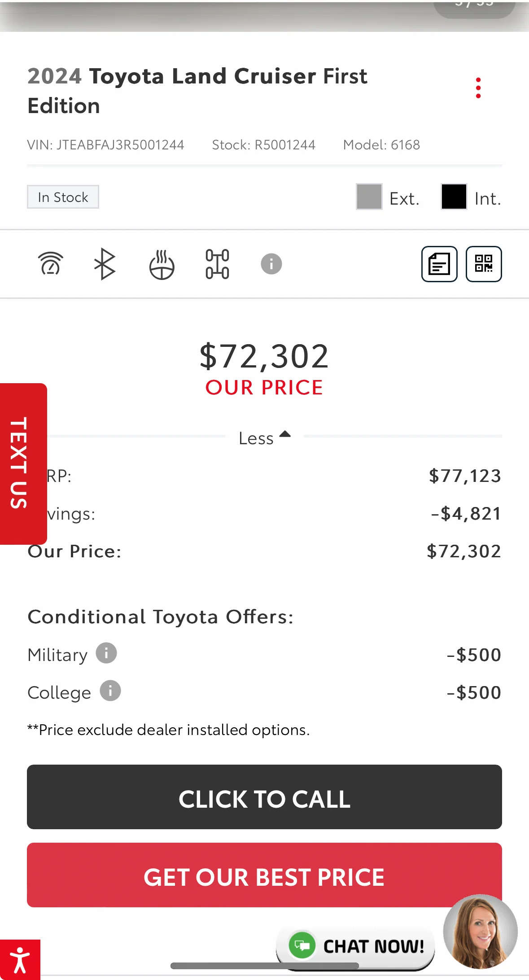Open the Military offer info tooltip
Screen dimensions: 529x980
pyautogui.click(x=106, y=653)
